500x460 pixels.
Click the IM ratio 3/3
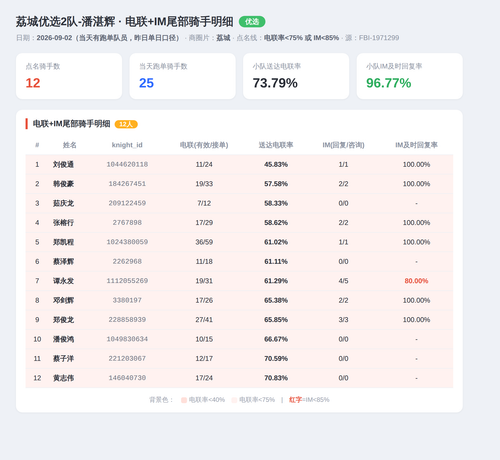pyautogui.click(x=343, y=320)
